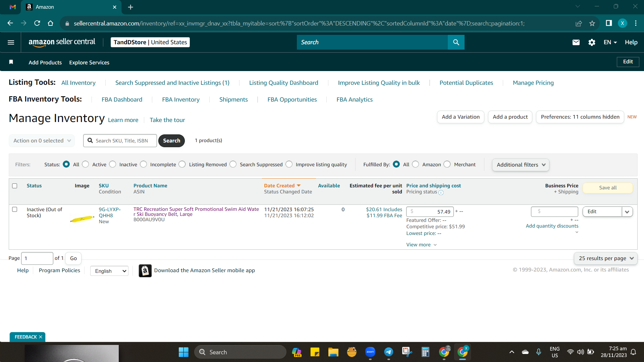Go to browser home page icon
This screenshot has width=644, height=362.
(51, 23)
